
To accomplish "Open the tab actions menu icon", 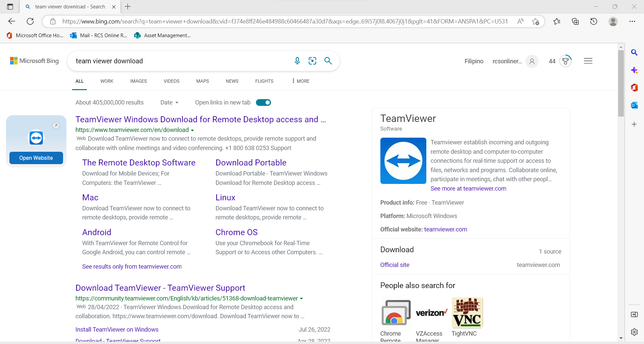I will click(10, 7).
